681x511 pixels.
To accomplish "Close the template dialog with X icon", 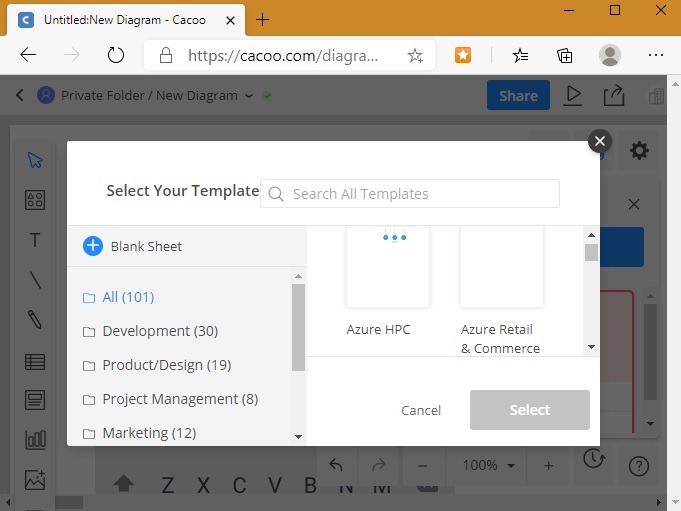I will [x=599, y=141].
